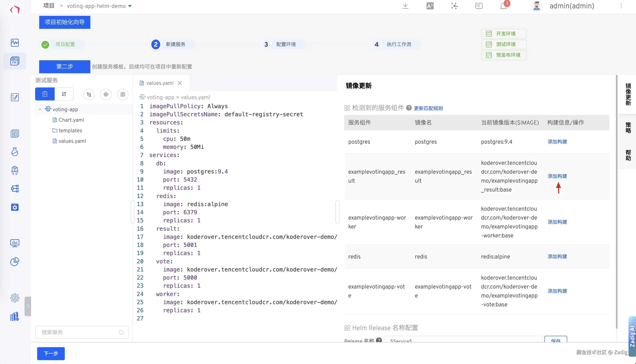Collapse the voting-app tree node
The width and height of the screenshot is (636, 364).
click(x=40, y=110)
